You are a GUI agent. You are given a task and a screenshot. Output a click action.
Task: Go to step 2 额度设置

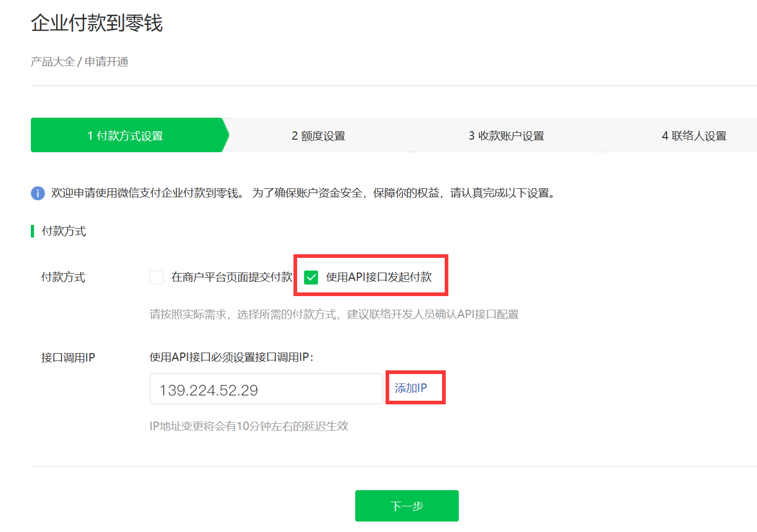(318, 136)
